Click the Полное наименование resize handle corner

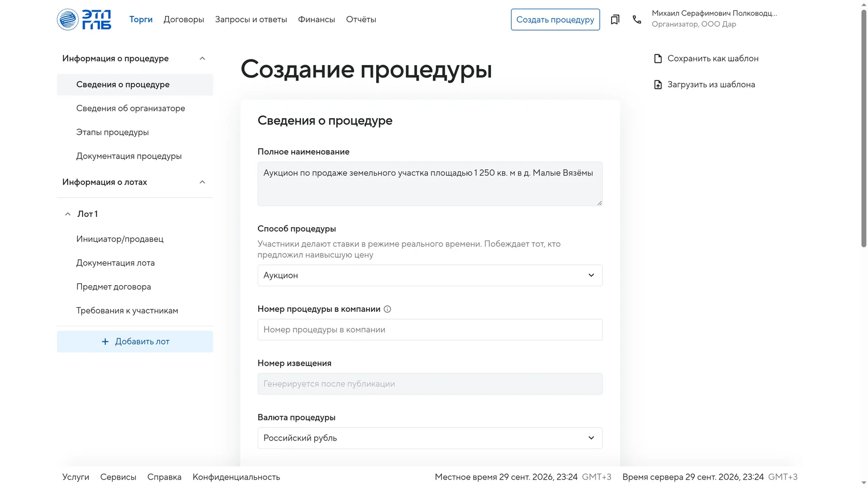click(x=599, y=203)
